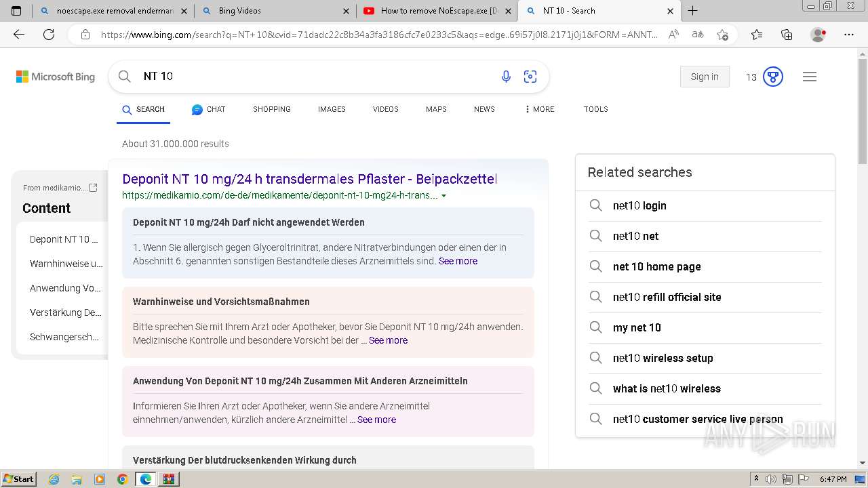Open Windows Media Player taskbar icon
The height and width of the screenshot is (488, 868).
coord(100,479)
